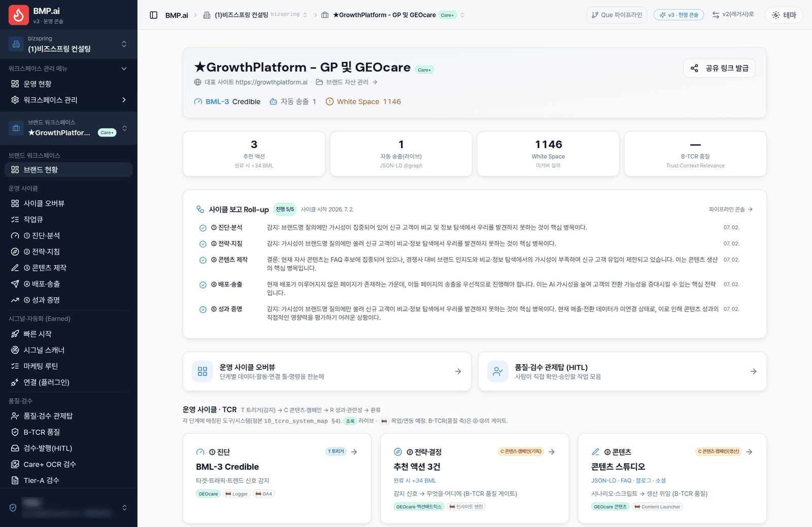
Task: Click the 진행 5/5 progress badge
Action: point(285,209)
